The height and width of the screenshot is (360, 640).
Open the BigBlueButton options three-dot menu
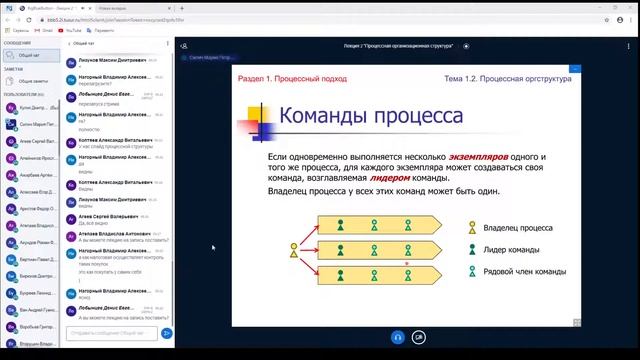coord(628,46)
